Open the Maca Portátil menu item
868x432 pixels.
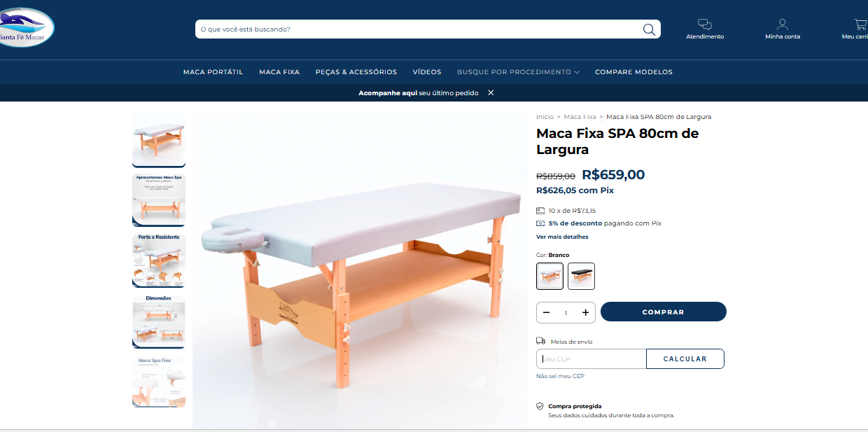pos(213,72)
